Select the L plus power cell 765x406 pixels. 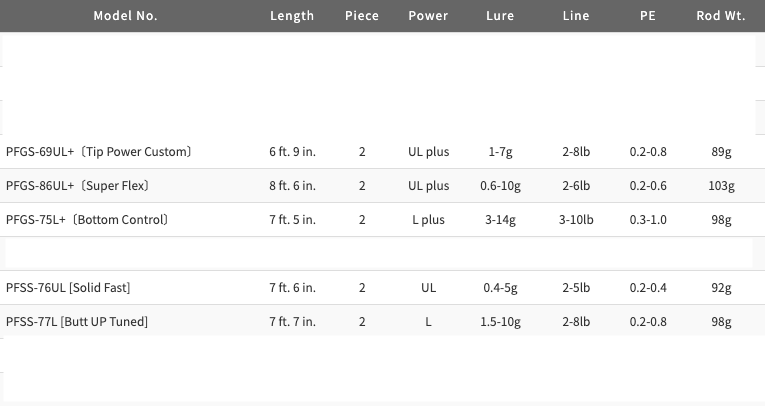click(x=428, y=220)
